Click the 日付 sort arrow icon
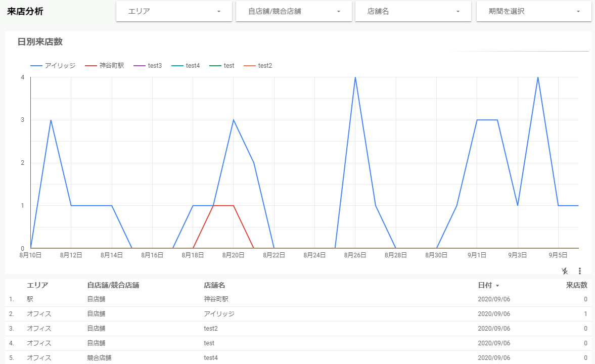 pyautogui.click(x=497, y=286)
